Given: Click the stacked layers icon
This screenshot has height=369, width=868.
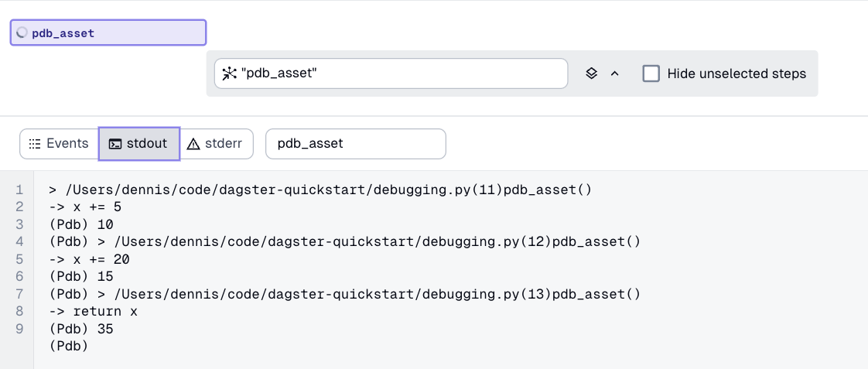Looking at the screenshot, I should [x=591, y=73].
